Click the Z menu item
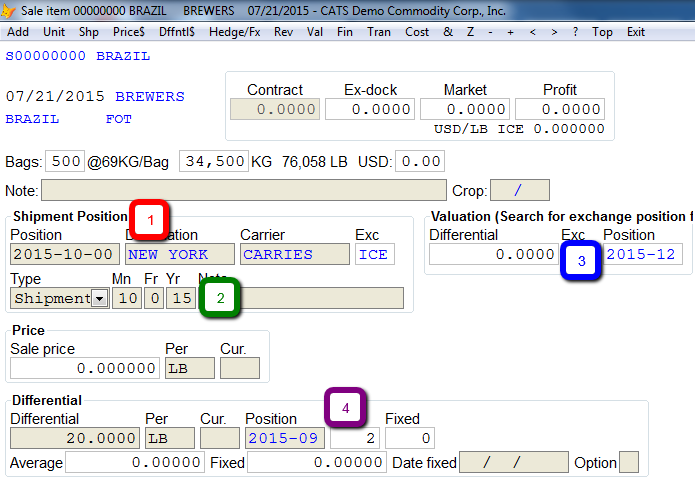This screenshot has width=695, height=482. [x=470, y=32]
